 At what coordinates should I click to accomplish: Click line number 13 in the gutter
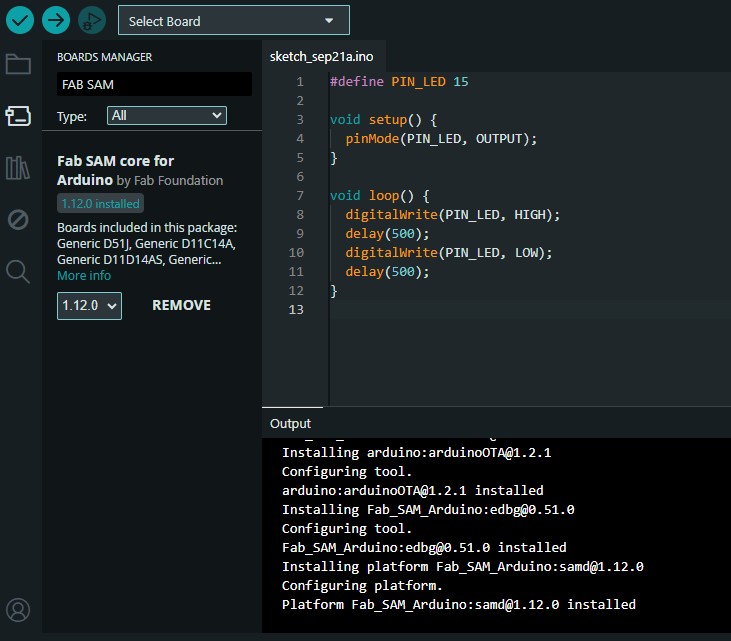pyautogui.click(x=297, y=310)
